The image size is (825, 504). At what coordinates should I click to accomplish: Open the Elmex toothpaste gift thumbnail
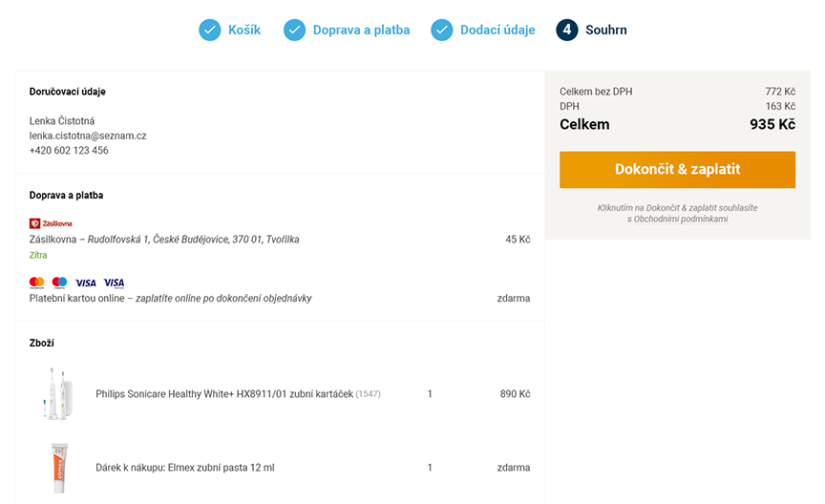coord(59,468)
